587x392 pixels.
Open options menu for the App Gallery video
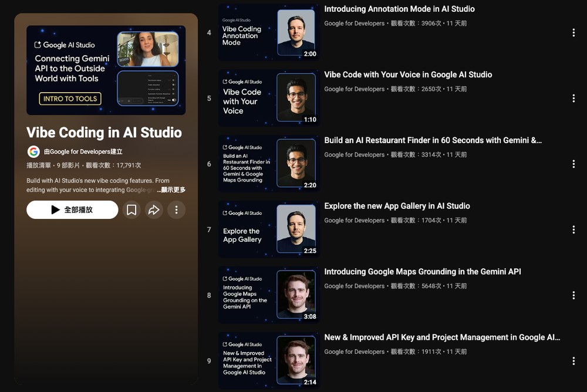click(x=573, y=229)
